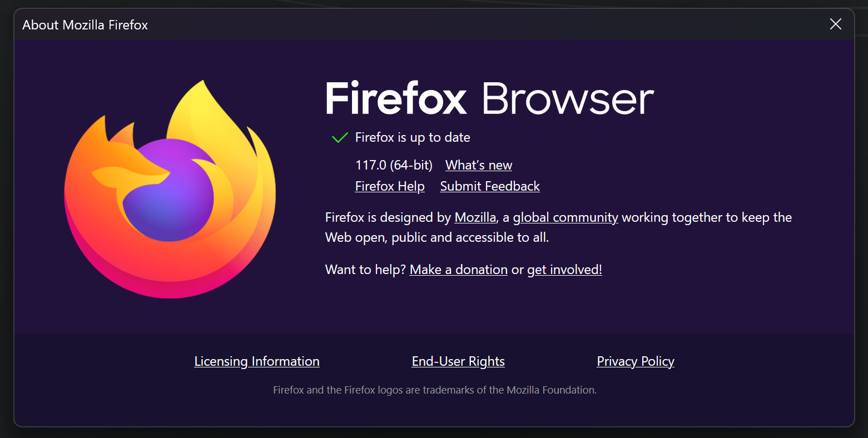This screenshot has width=868, height=438.
Task: Follow the Mozilla link
Action: 475,217
